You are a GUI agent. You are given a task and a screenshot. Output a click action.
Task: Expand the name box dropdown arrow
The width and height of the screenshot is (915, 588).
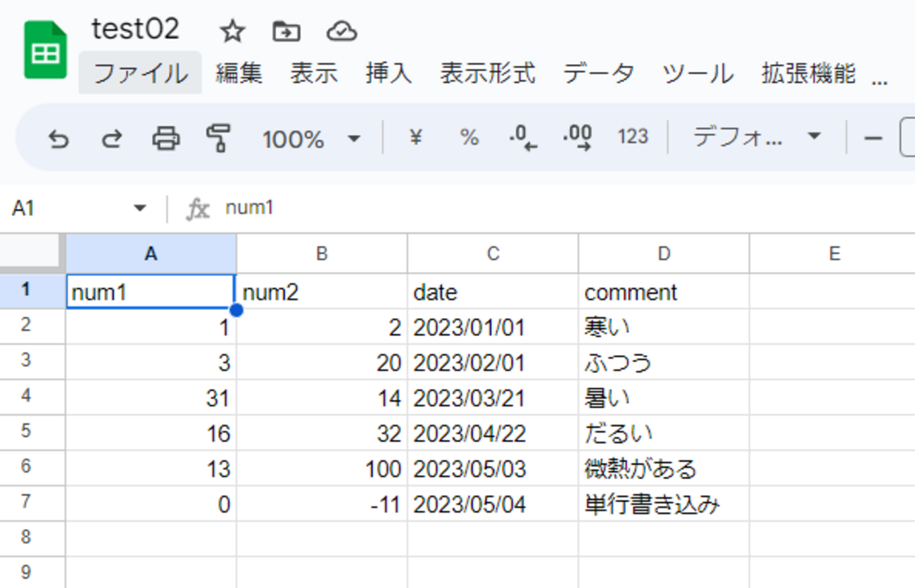click(139, 208)
